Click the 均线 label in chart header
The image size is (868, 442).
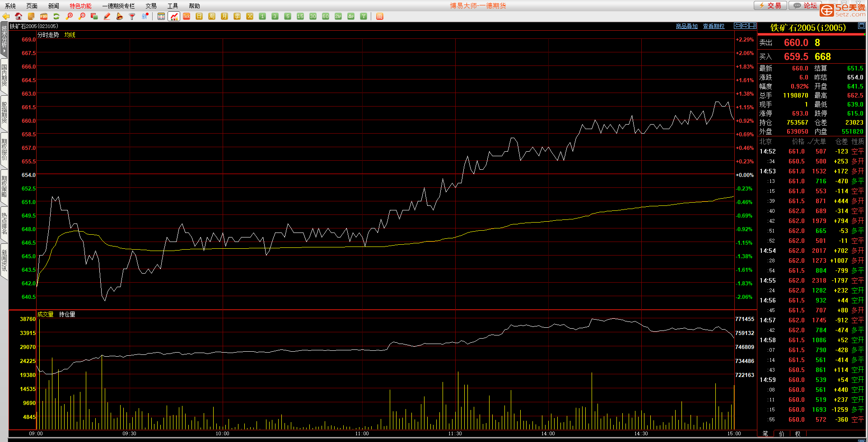point(70,35)
